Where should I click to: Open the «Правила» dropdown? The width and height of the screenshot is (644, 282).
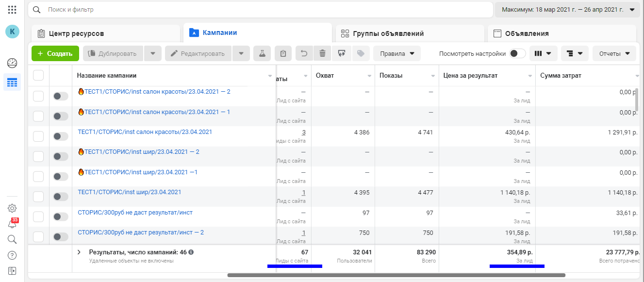click(397, 53)
